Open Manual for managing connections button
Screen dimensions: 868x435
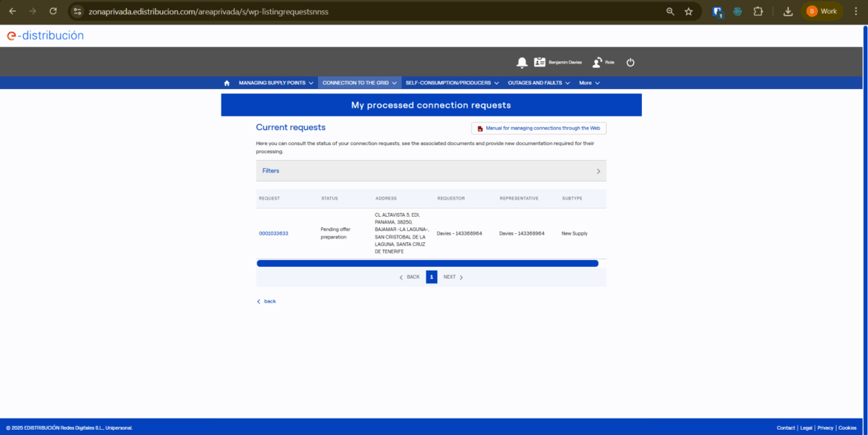[x=539, y=129]
